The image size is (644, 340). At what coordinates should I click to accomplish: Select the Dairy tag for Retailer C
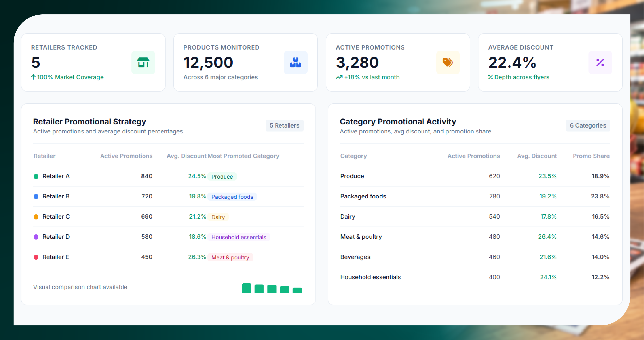pos(218,217)
